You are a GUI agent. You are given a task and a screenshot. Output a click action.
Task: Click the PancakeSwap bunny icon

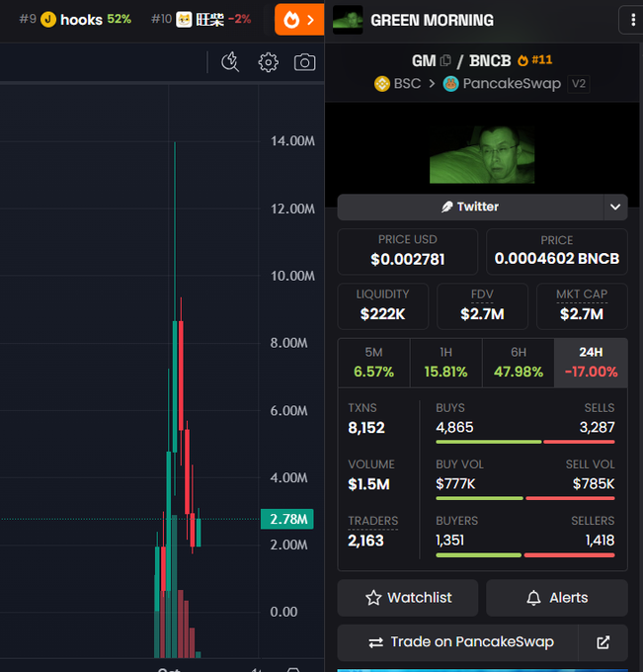click(x=450, y=84)
